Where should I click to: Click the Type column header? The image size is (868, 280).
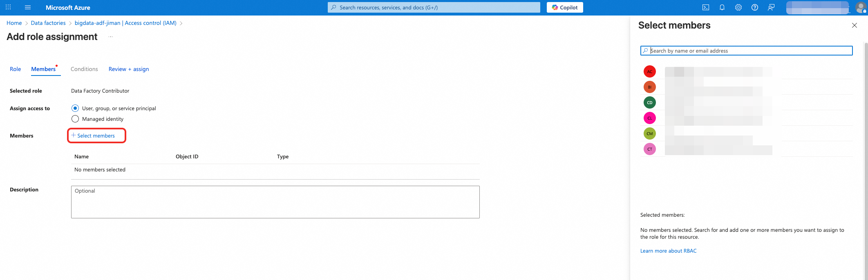point(283,156)
